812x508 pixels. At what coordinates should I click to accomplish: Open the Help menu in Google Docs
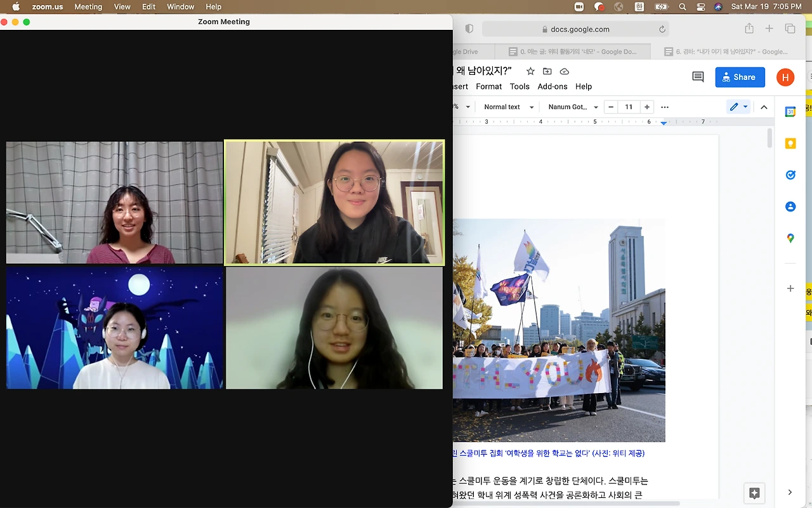pos(584,86)
